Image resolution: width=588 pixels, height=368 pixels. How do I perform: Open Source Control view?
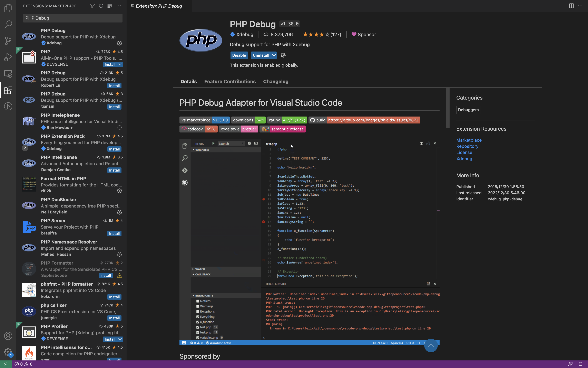(x=8, y=41)
